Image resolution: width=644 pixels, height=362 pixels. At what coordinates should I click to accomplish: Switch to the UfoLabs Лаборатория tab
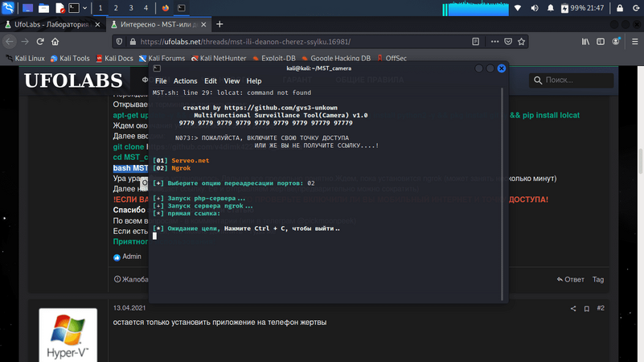coord(52,25)
